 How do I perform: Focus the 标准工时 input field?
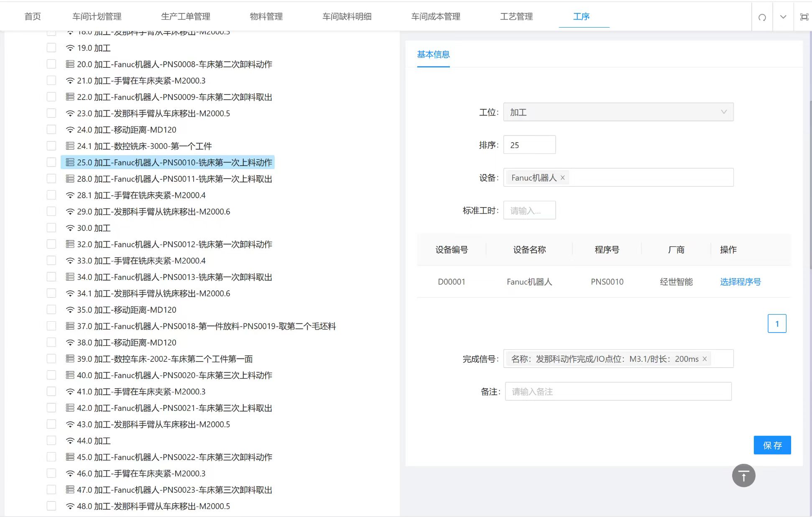click(529, 210)
